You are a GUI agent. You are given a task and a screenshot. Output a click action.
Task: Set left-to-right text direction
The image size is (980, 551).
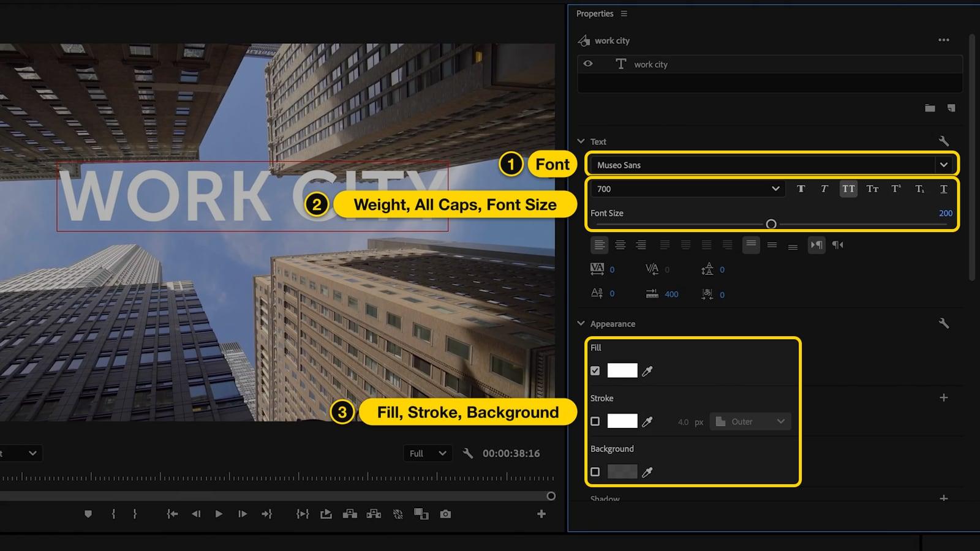[x=816, y=245]
